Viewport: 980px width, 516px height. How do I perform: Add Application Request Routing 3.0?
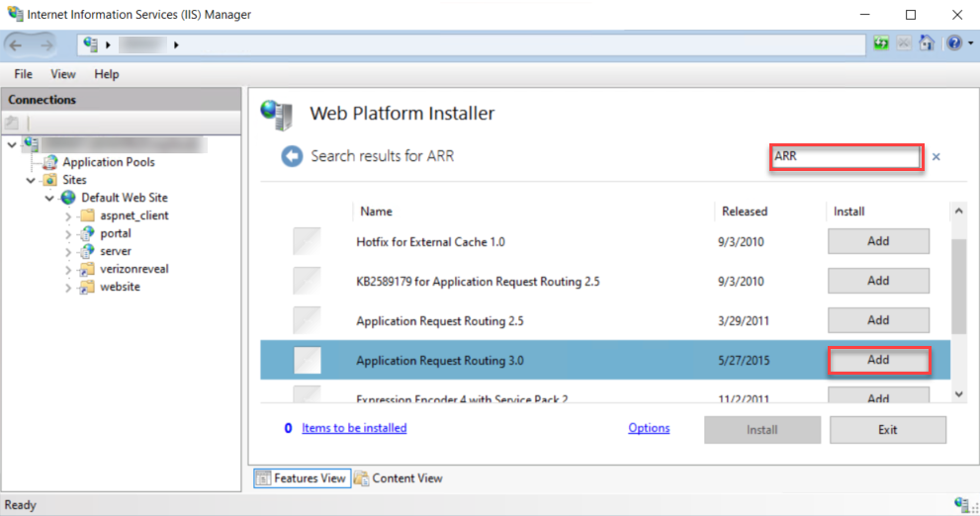tap(878, 361)
